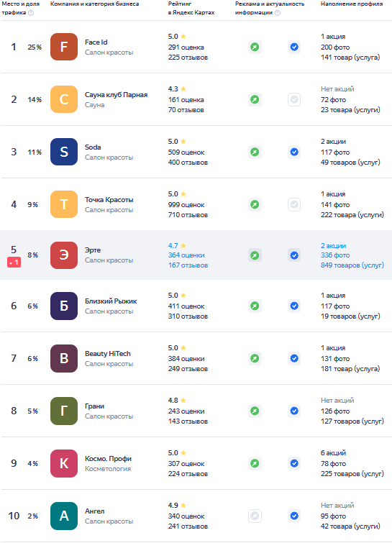Open 849 товаров (услуг) link
The height and width of the screenshot is (543, 392).
[352, 265]
